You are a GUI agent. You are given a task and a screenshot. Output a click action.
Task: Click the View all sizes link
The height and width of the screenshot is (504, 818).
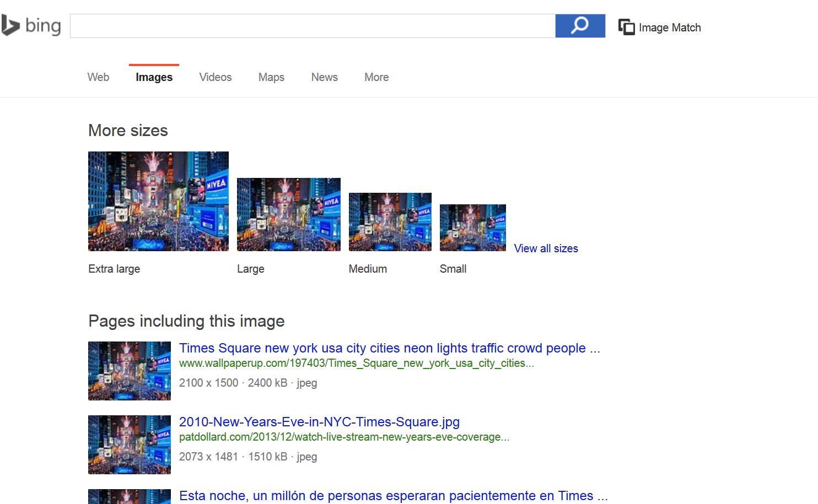coord(546,248)
